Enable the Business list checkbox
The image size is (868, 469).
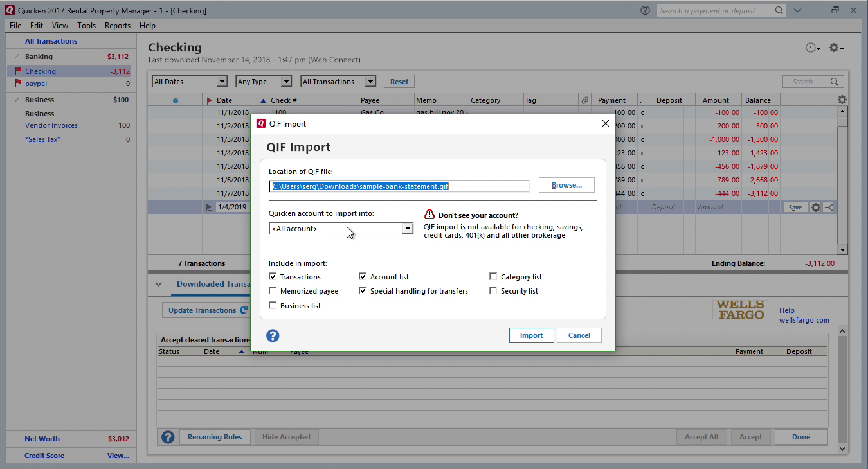(x=273, y=306)
